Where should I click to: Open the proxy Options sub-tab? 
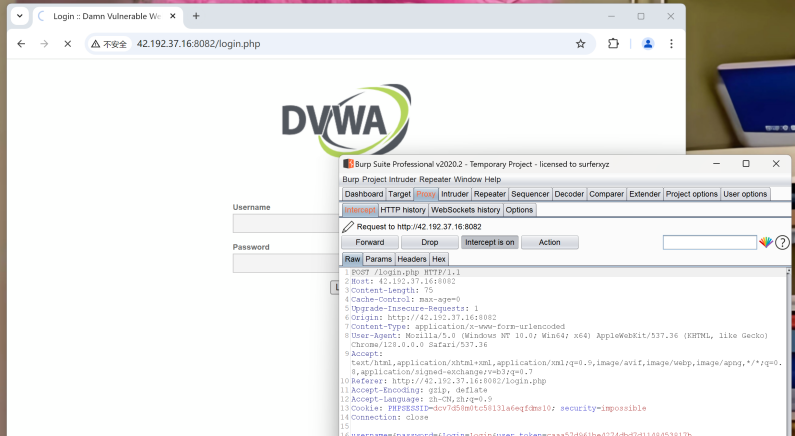click(519, 210)
